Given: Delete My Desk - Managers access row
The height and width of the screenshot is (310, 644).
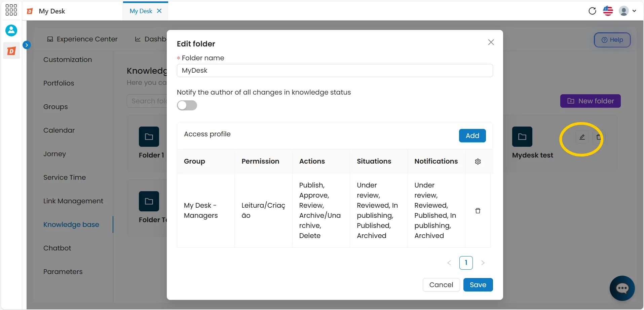Looking at the screenshot, I should point(478,211).
